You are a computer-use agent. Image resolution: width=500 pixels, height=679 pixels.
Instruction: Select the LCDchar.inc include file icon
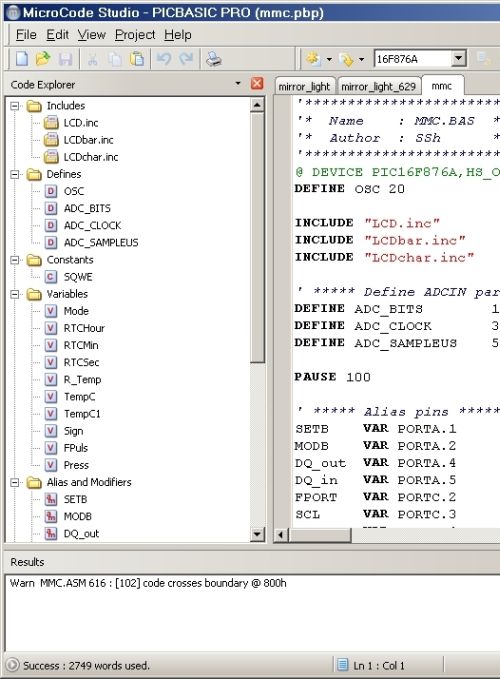coord(51,157)
